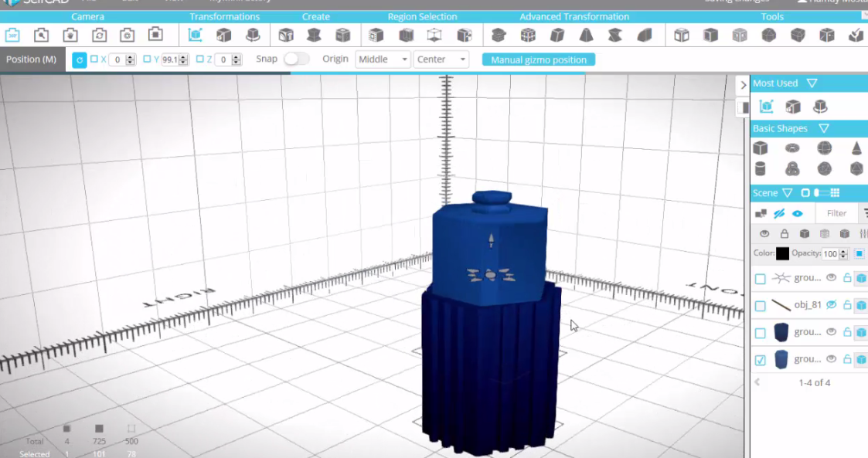Toggle the Y axis checkbox
This screenshot has height=458, width=868.
[147, 59]
